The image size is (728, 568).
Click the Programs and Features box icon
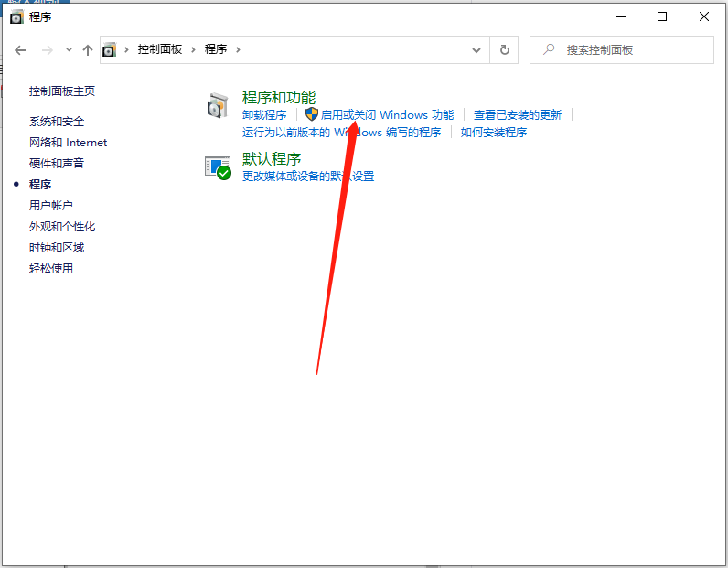coord(217,106)
